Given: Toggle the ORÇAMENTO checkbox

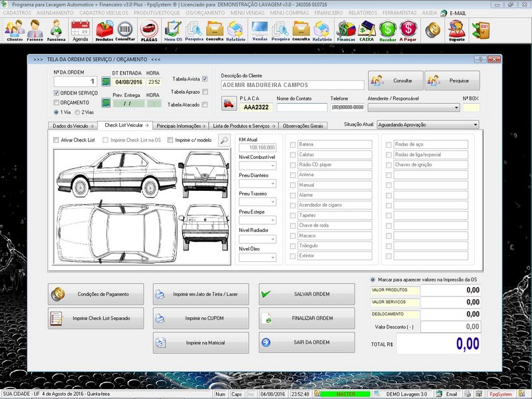Looking at the screenshot, I should click(x=57, y=103).
